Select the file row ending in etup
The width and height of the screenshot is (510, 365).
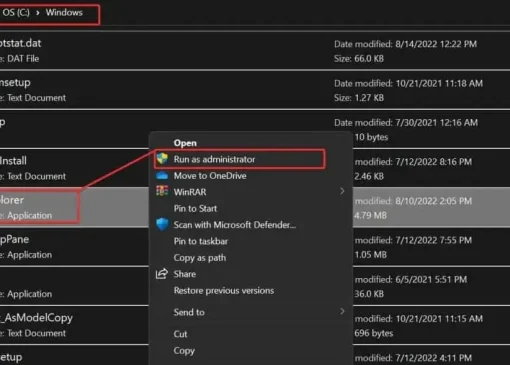[74, 355]
